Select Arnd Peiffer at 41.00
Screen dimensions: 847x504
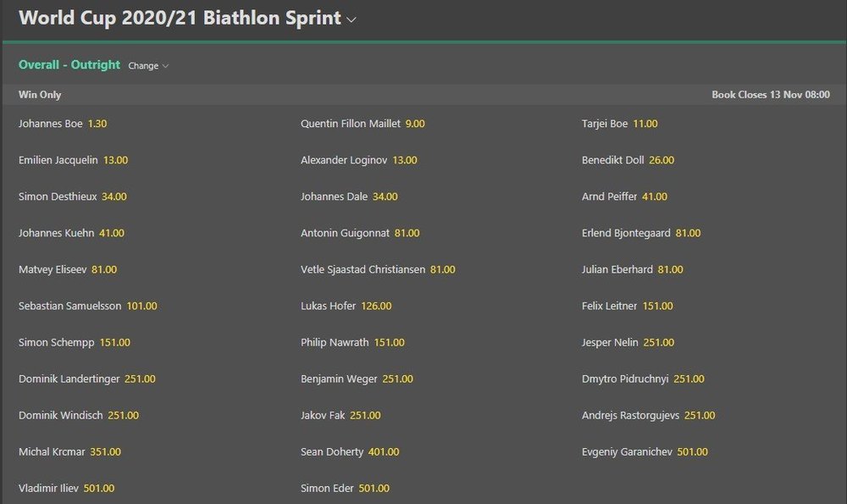624,197
